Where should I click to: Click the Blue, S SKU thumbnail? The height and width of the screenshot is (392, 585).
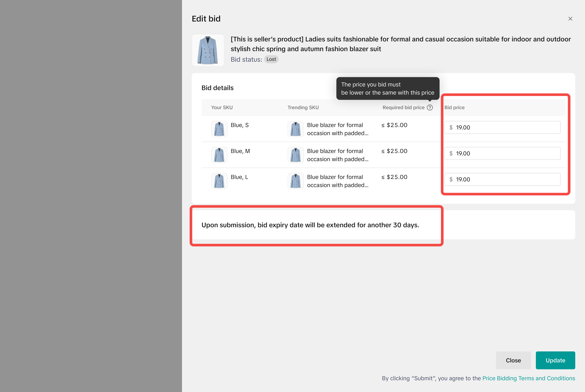[x=219, y=129]
